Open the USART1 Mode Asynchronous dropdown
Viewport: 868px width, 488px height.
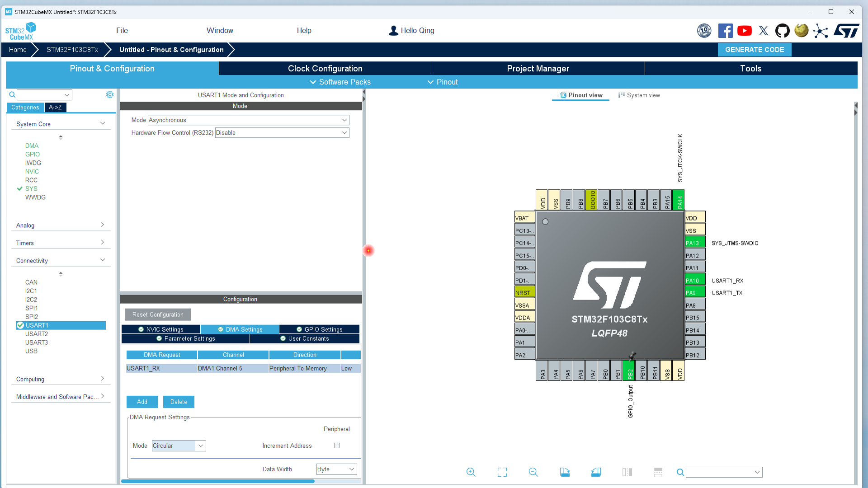coord(344,120)
